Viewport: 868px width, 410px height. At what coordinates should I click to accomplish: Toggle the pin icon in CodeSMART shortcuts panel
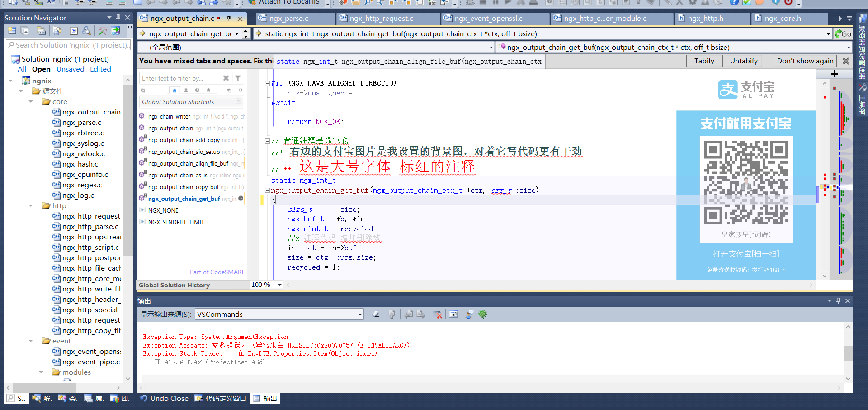tap(241, 91)
